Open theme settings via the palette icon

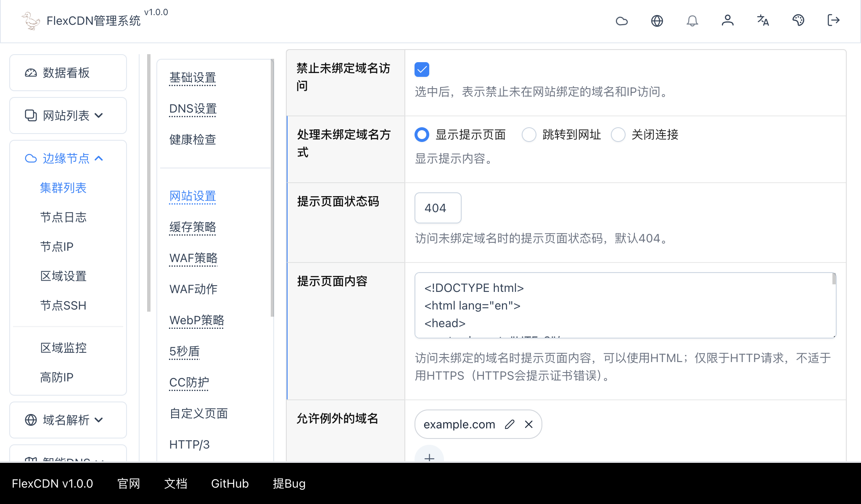(x=798, y=21)
